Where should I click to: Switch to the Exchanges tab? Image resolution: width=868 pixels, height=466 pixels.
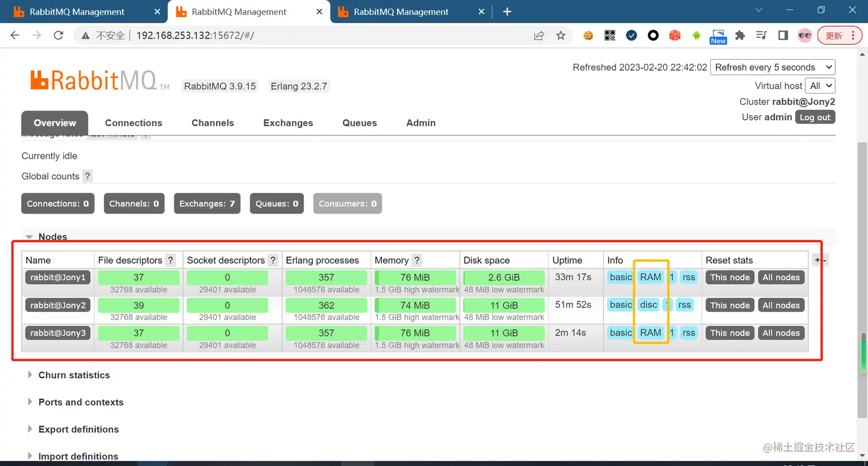[288, 123]
